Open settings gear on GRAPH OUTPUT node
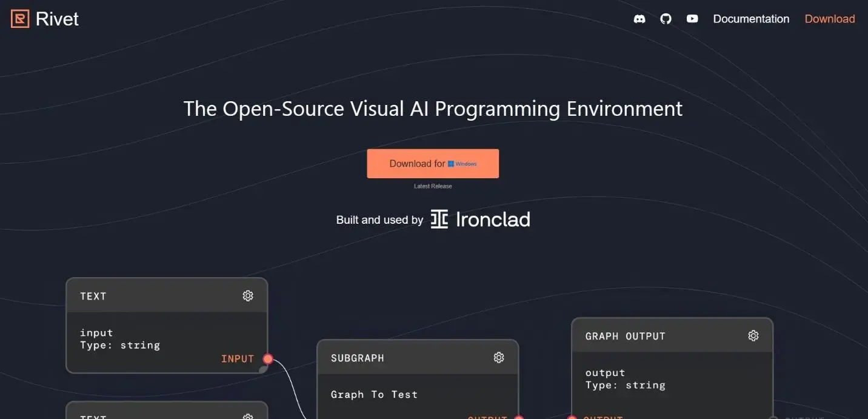 tap(753, 336)
